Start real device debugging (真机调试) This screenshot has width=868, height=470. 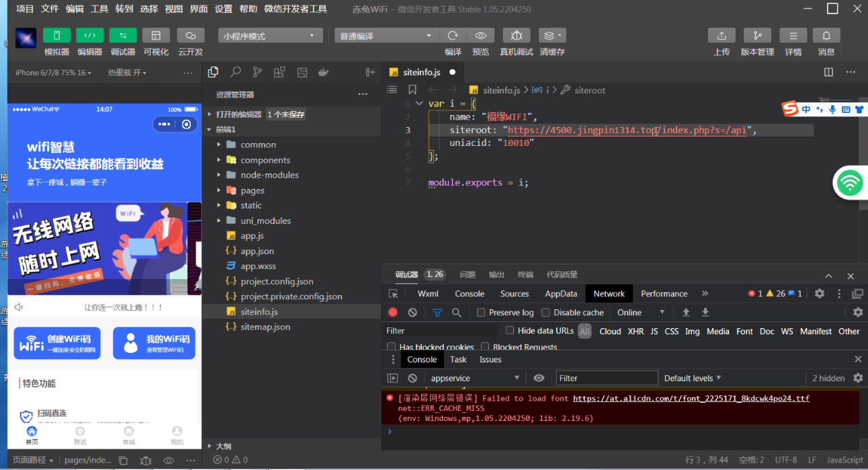(516, 36)
